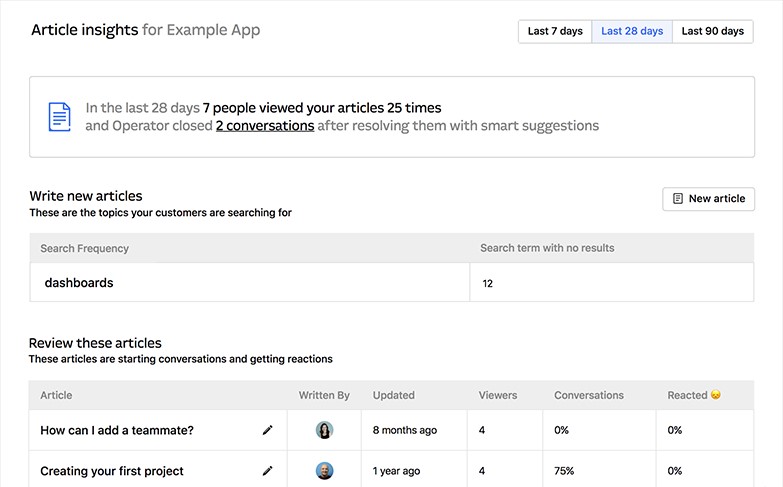Viewport: 783px width, 487px height.
Task: Click the Written By column header
Action: [x=324, y=395]
